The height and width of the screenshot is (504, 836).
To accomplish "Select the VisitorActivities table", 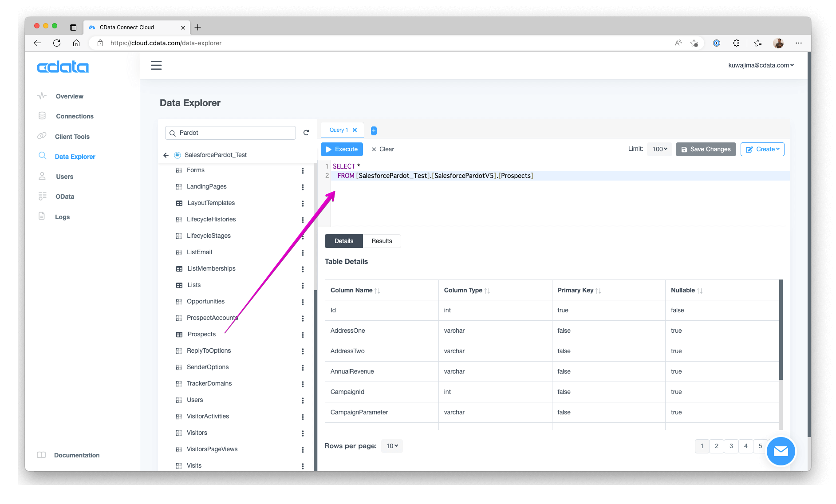I will (x=208, y=417).
